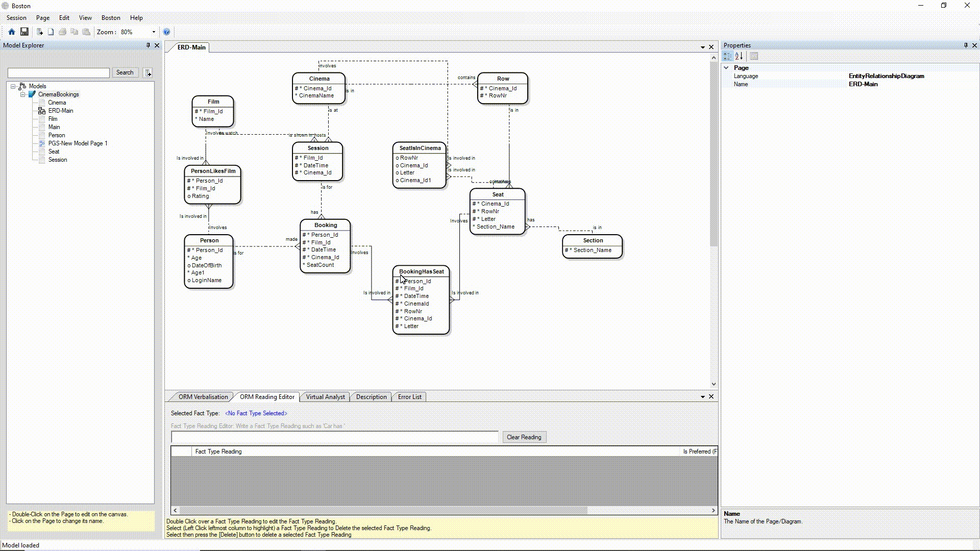
Task: Switch to the Description tab
Action: [x=371, y=397]
